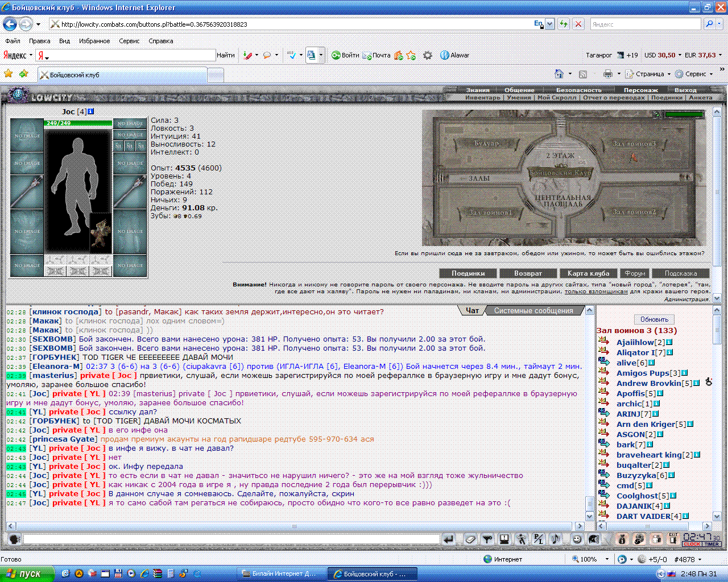Click the filter funnel icon in chat bar

[x=487, y=539]
